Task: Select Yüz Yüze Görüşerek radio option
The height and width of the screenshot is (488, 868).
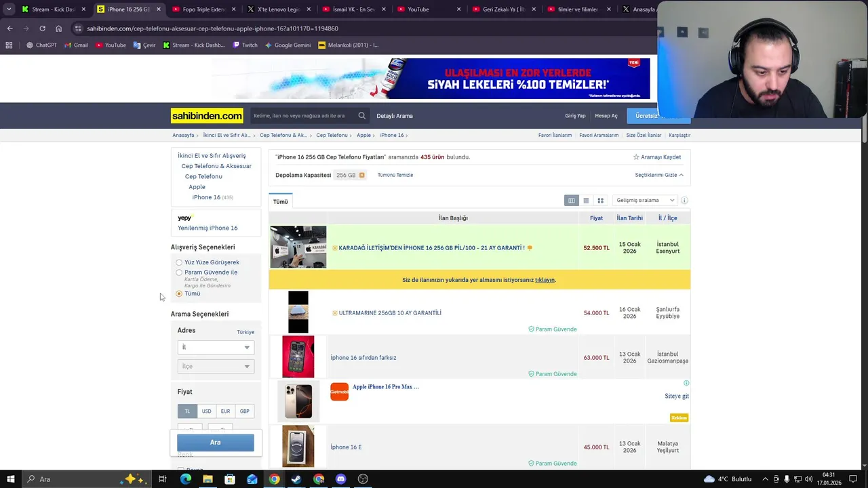Action: (x=179, y=262)
